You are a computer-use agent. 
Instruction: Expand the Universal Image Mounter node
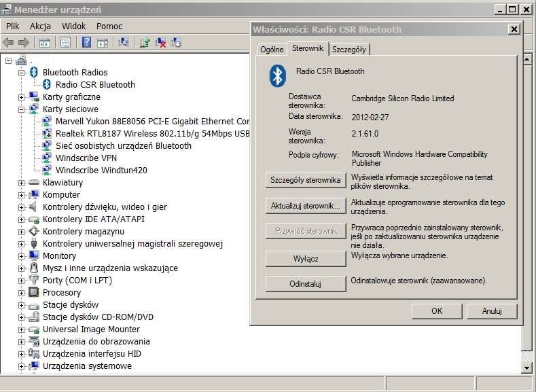[x=21, y=329]
